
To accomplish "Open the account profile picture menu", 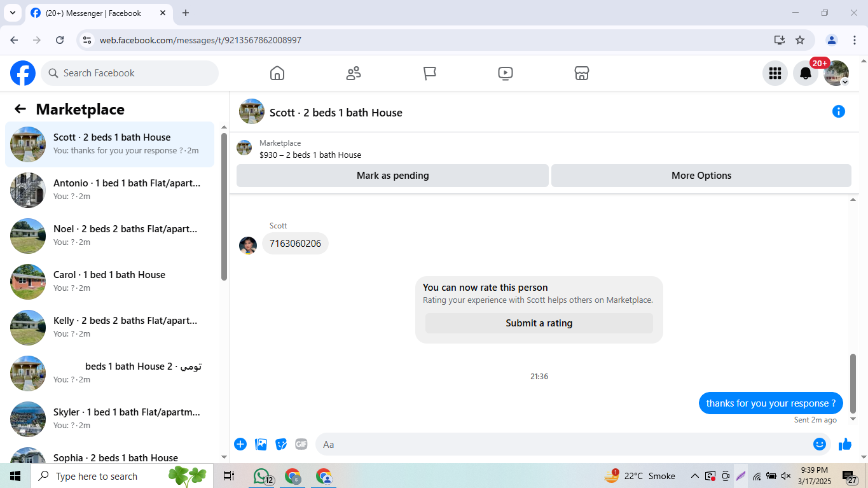I will pyautogui.click(x=836, y=73).
